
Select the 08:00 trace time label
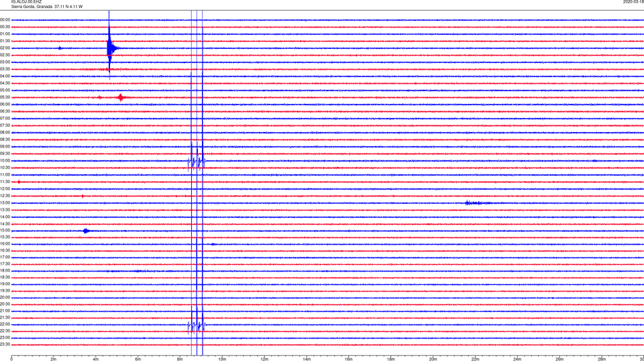[x=5, y=133]
